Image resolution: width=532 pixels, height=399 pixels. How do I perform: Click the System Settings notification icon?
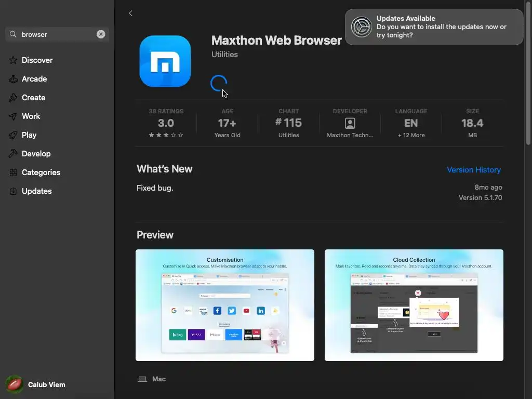pos(362,27)
